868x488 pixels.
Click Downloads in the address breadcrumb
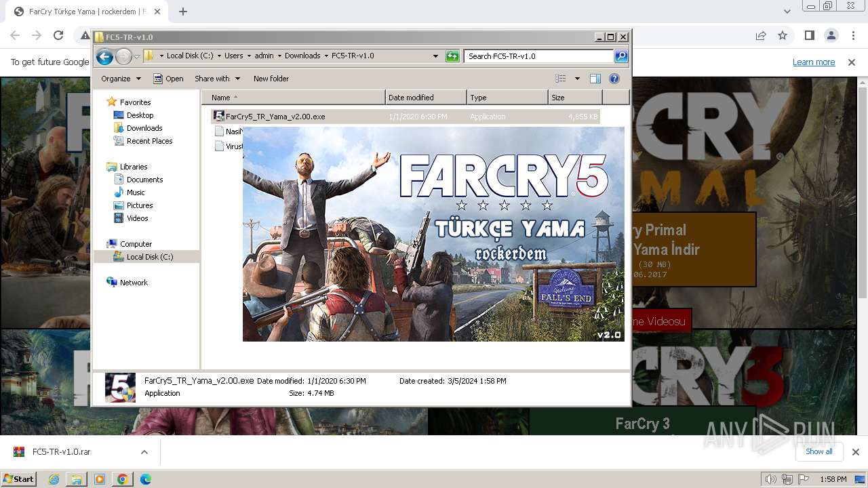(302, 56)
